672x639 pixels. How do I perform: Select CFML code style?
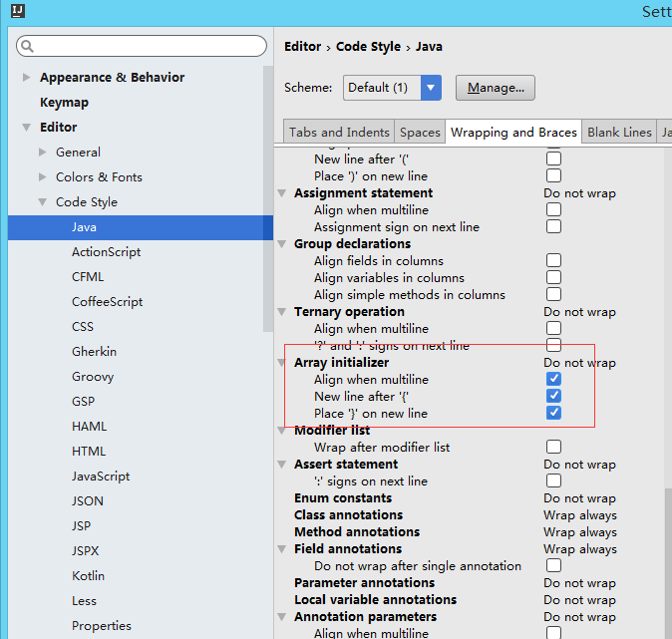88,277
